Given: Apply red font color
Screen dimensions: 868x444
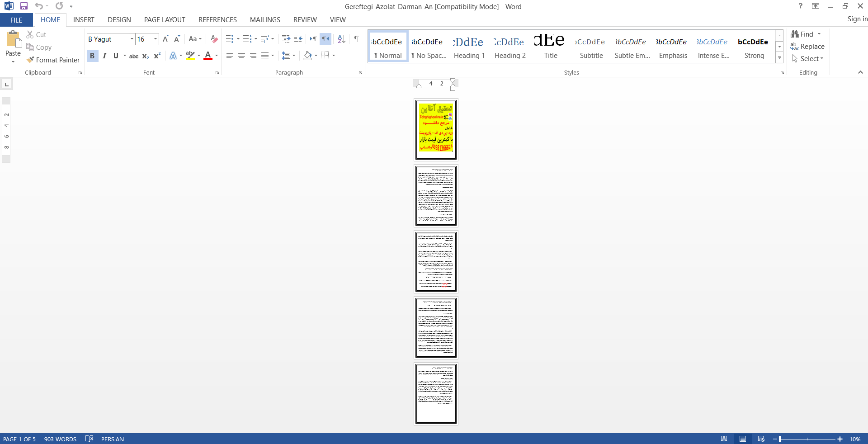Looking at the screenshot, I should click(208, 56).
